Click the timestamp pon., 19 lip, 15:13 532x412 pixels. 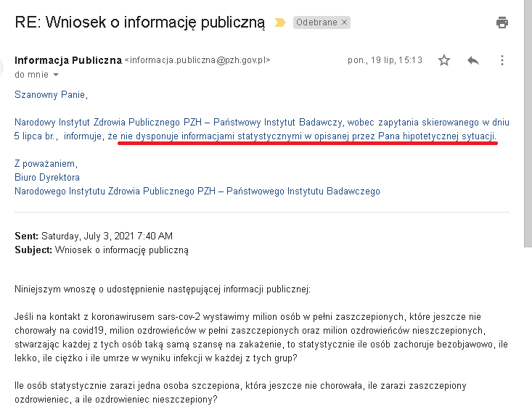point(385,61)
